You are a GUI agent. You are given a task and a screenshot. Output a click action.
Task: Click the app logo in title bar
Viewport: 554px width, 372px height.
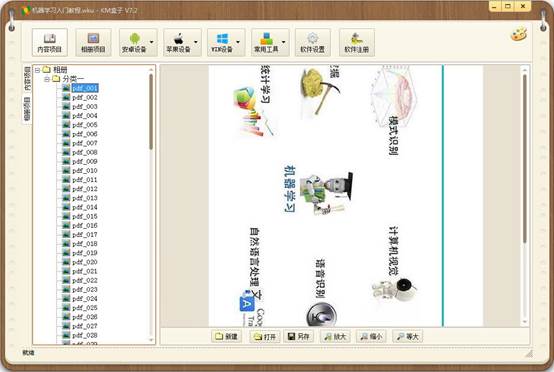pyautogui.click(x=25, y=10)
